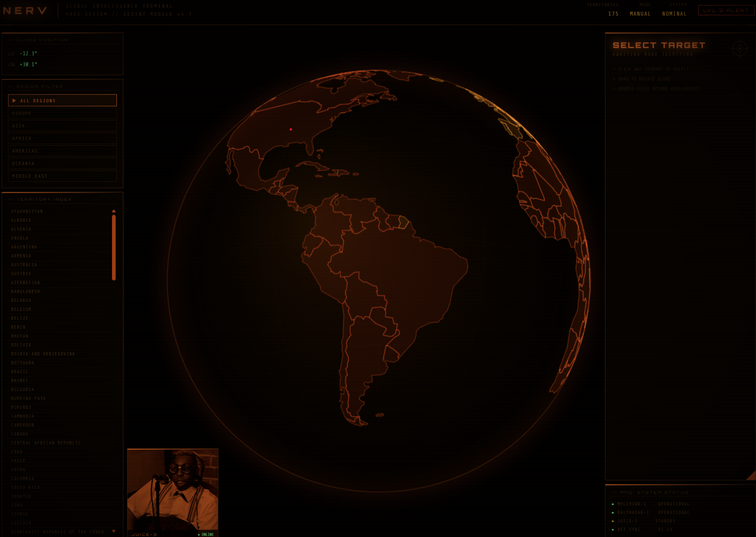Select Cambodia in the territory index
756x537 pixels.
pos(59,417)
